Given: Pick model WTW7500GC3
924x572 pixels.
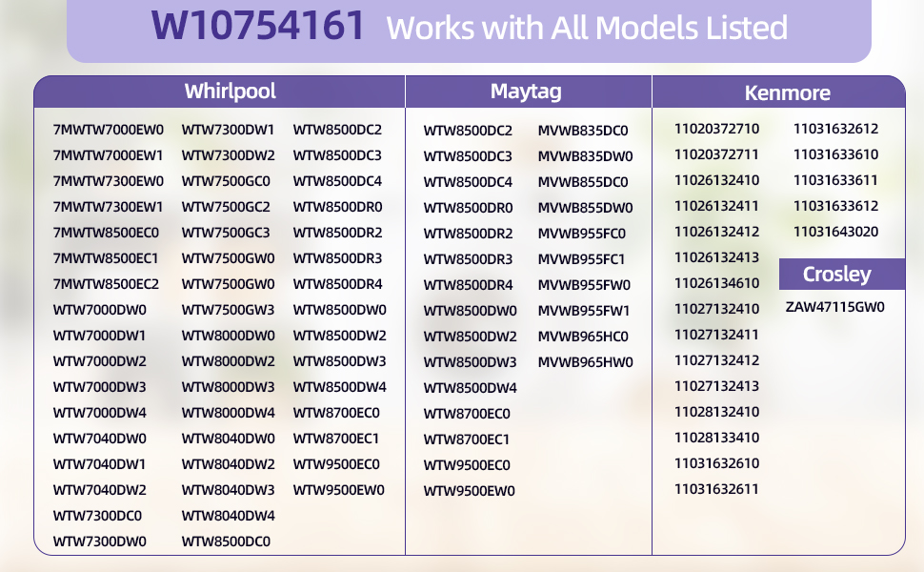Looking at the screenshot, I should pyautogui.click(x=226, y=233).
